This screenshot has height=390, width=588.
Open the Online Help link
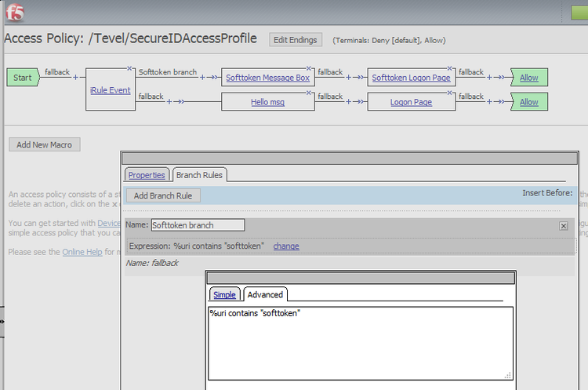point(82,252)
